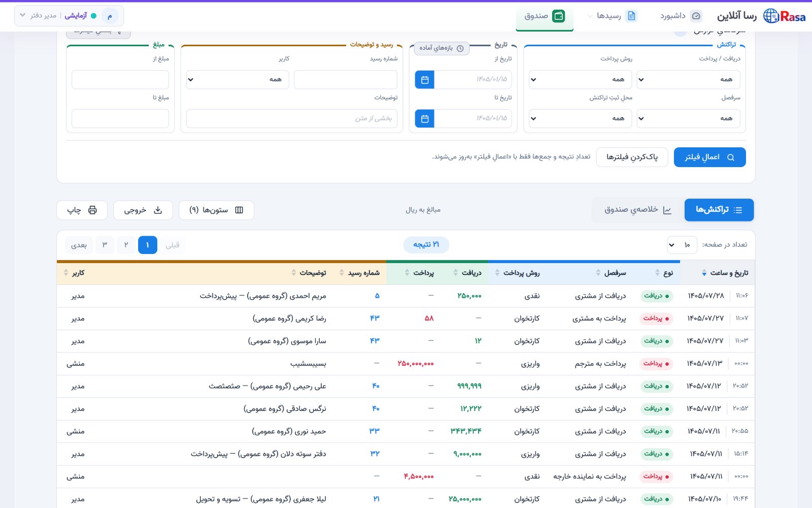The image size is (812, 508).
Task: Expand the سرفصل filter dropdown
Action: pos(688,119)
